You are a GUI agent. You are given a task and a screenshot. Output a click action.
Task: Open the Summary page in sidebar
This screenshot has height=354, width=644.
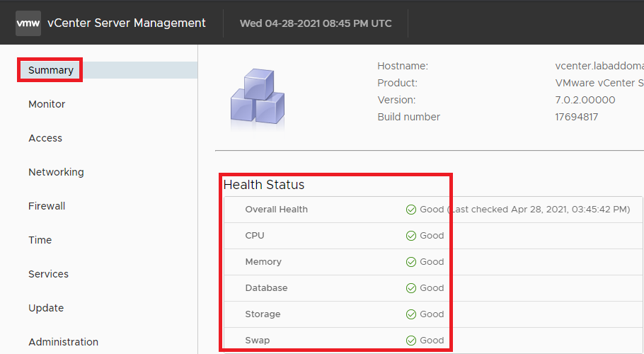click(51, 70)
